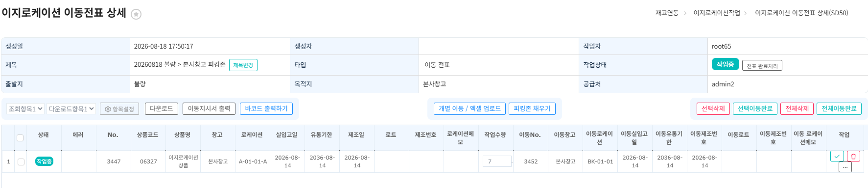Tick the select-all checkbox in table header
Image resolution: width=868 pixels, height=188 pixels.
click(x=20, y=138)
